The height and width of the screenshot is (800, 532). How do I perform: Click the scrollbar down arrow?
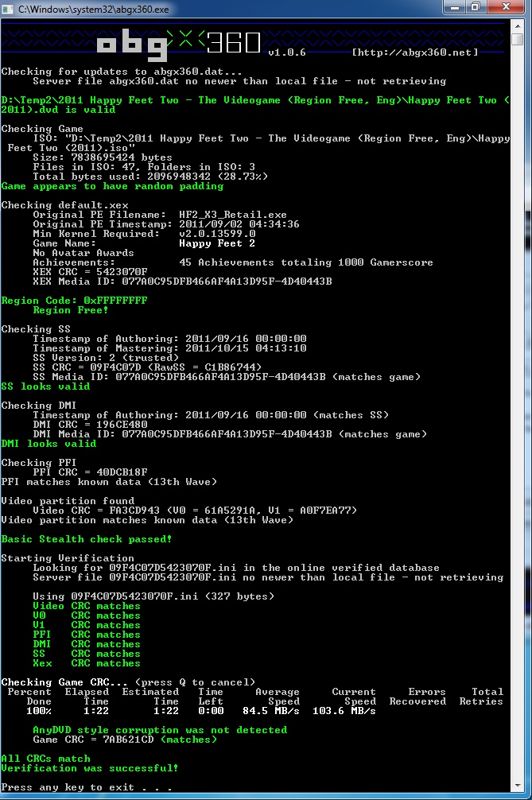pyautogui.click(x=517, y=785)
